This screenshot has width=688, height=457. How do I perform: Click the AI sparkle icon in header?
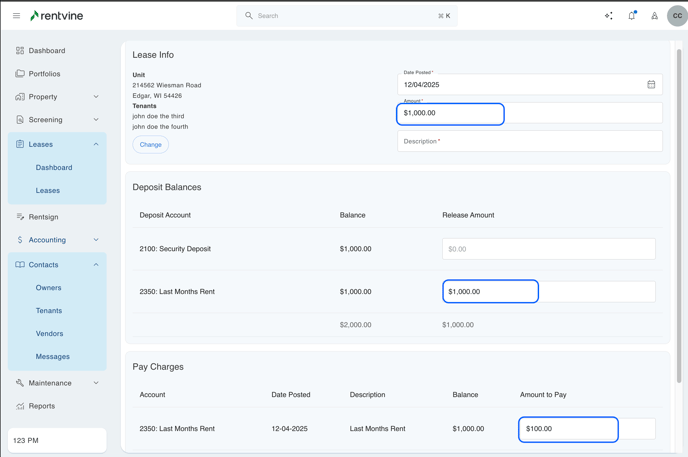click(608, 16)
